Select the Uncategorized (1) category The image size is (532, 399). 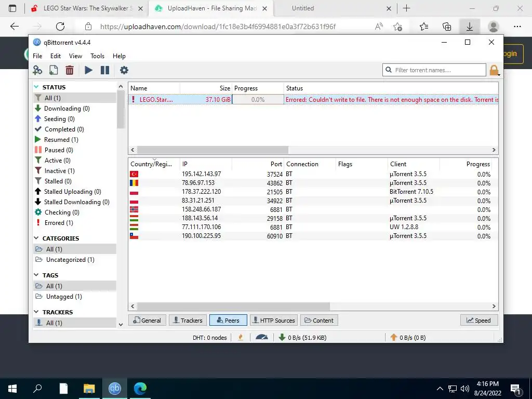[75, 260]
